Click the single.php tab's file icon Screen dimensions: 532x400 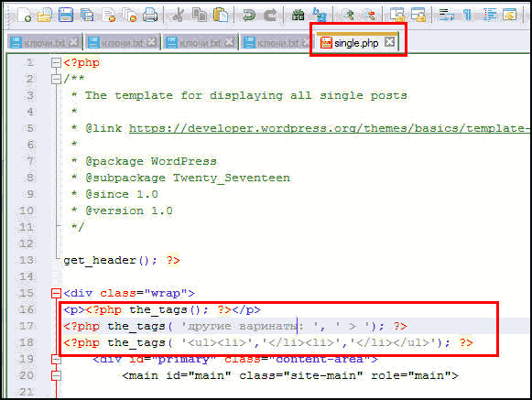(326, 43)
